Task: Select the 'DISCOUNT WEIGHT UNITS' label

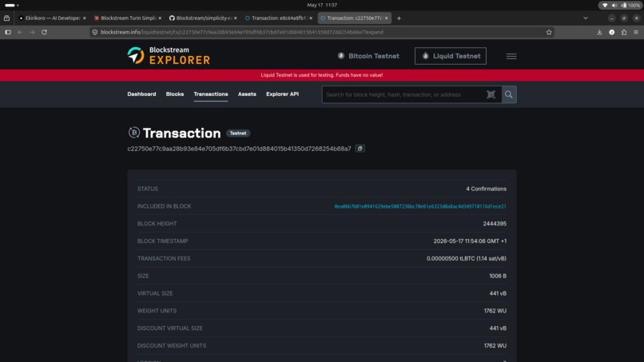Action: tap(172, 345)
